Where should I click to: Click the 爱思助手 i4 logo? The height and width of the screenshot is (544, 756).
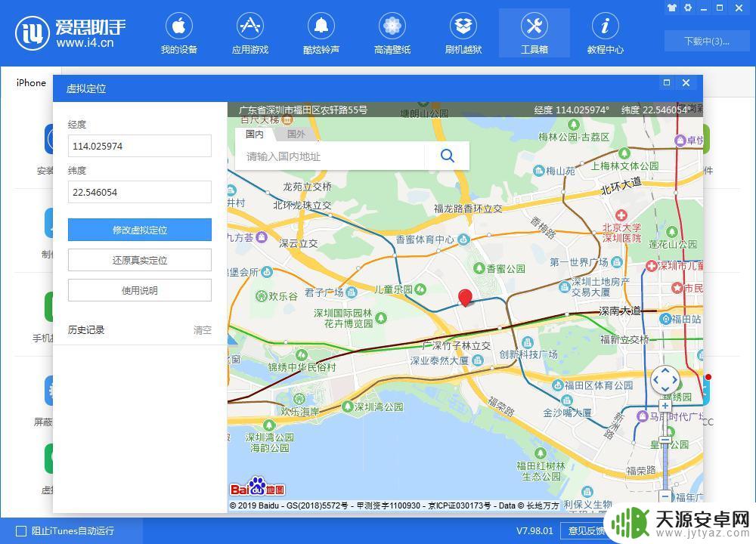click(x=70, y=33)
